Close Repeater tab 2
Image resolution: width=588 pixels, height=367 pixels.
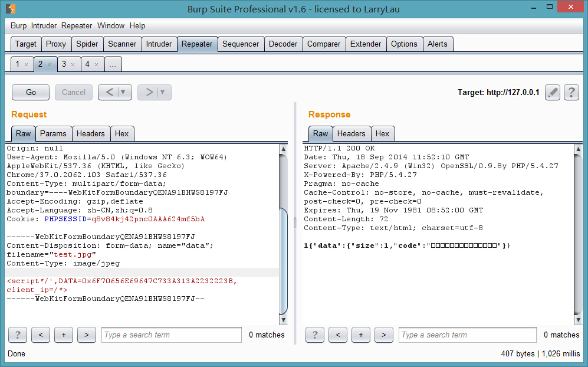[x=49, y=64]
